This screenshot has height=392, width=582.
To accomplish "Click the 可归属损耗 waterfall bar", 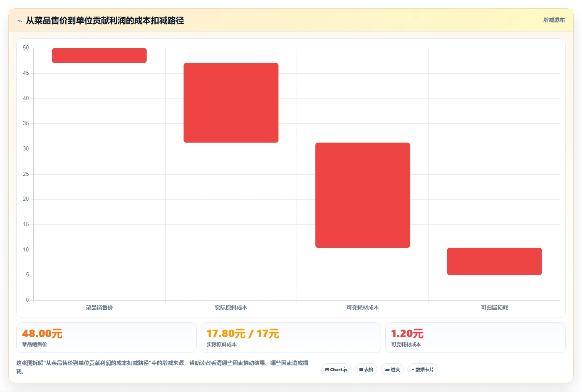I will point(494,261).
